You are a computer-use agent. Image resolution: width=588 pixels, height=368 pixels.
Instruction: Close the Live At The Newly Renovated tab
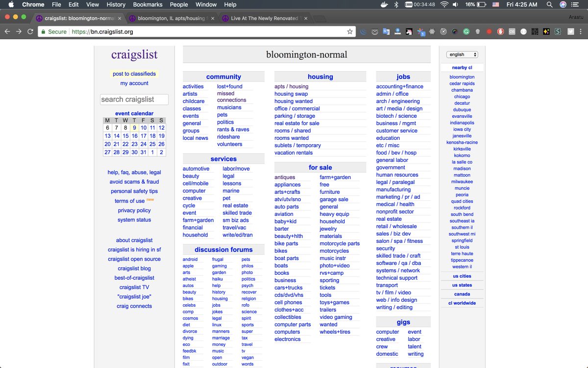306,18
